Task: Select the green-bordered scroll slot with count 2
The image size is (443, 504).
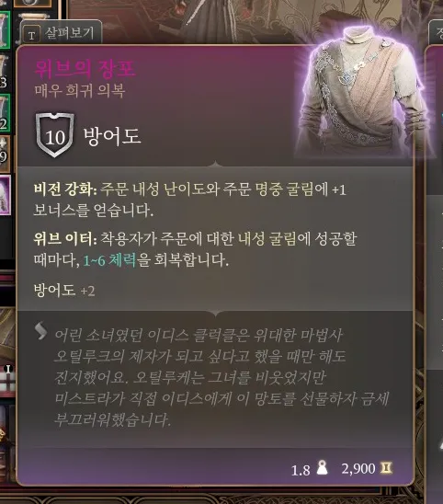Action: (x=5, y=112)
